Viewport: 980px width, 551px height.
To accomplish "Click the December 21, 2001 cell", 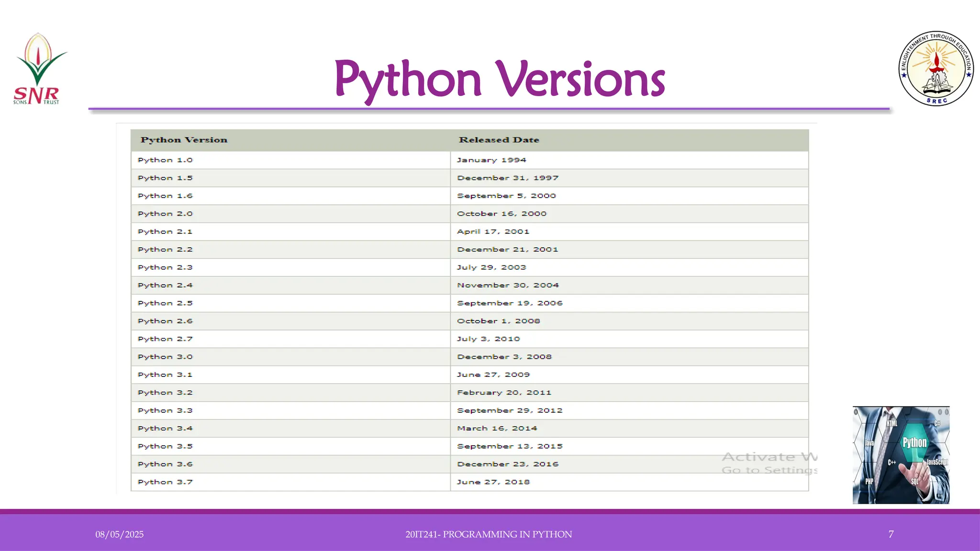I will (x=630, y=250).
